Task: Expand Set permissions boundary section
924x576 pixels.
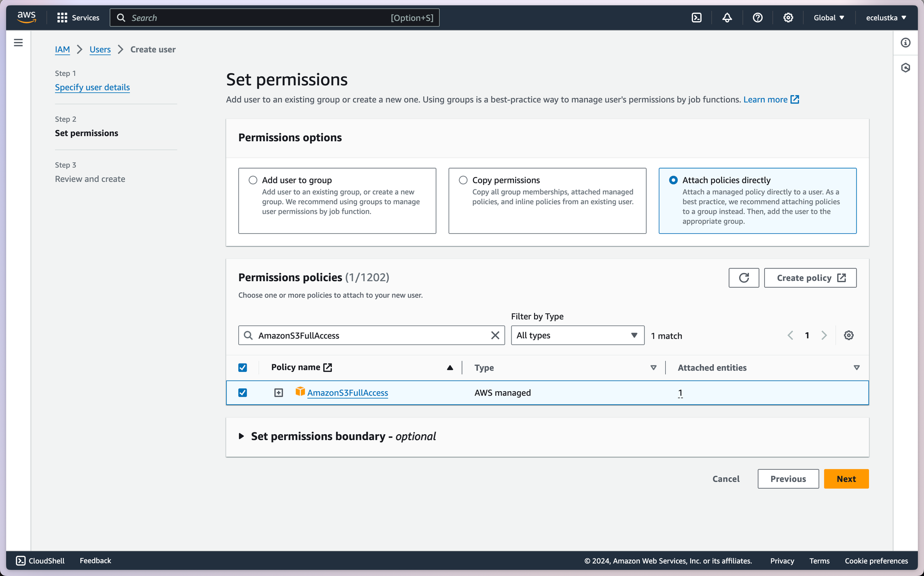Action: pos(241,436)
